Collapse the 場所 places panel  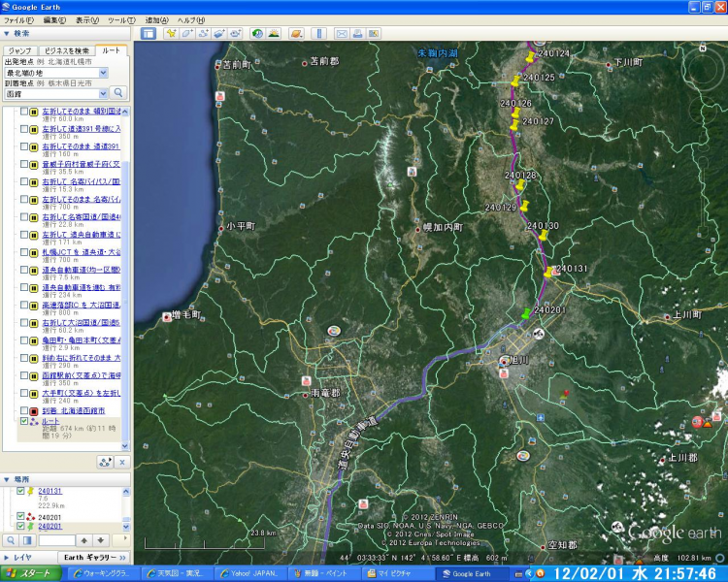click(x=7, y=479)
